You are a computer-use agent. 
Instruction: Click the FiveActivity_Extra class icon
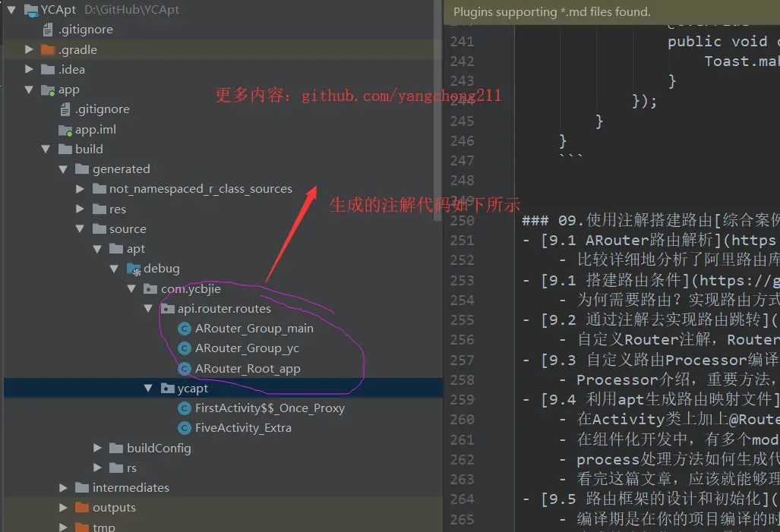click(185, 428)
